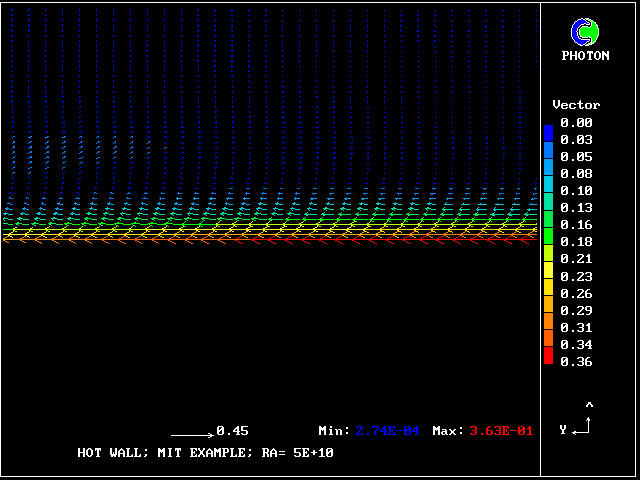Image resolution: width=640 pixels, height=480 pixels.
Task: Click the PHOTON text label
Action: tap(585, 56)
